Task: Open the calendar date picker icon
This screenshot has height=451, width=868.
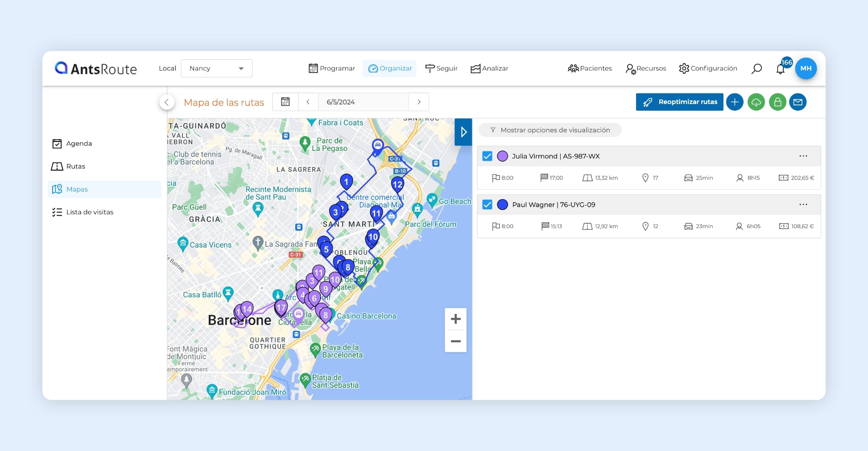Action: (285, 102)
